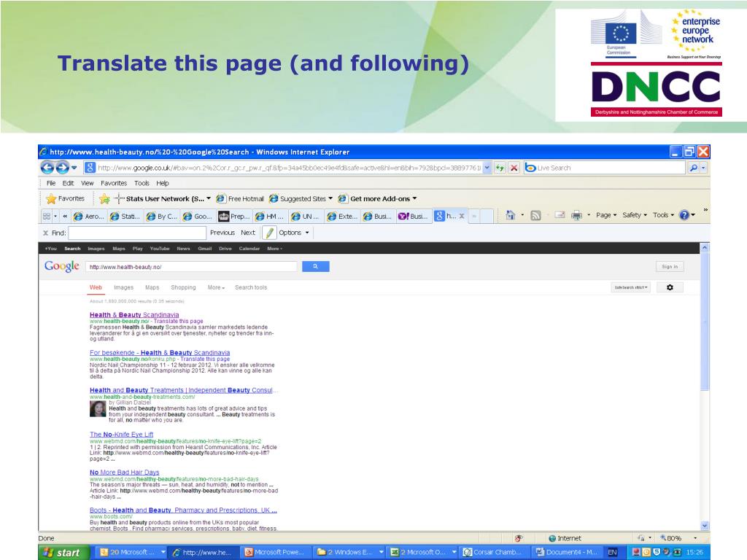Image resolution: width=747 pixels, height=560 pixels.
Task: Click the Google Sign in button
Action: [670, 267]
